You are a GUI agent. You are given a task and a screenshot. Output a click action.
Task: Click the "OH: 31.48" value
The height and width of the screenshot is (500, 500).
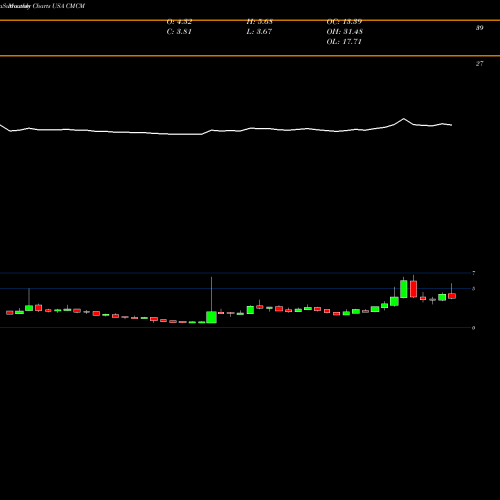click(x=345, y=32)
